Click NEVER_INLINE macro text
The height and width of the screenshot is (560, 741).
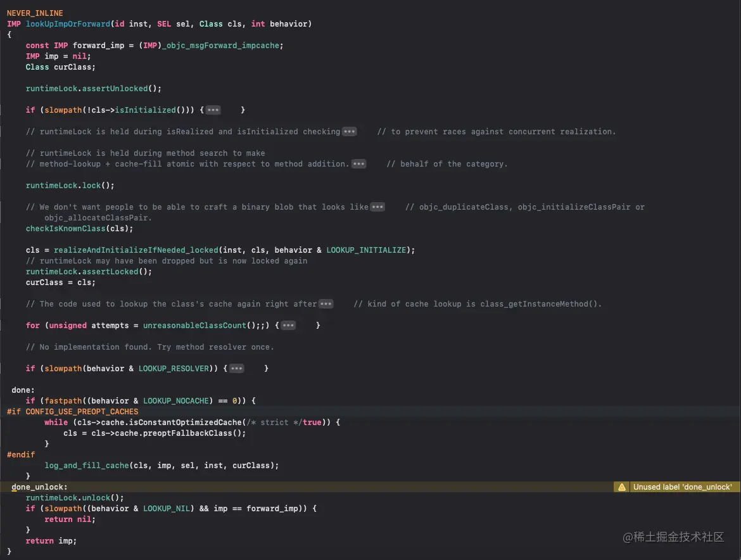(35, 13)
